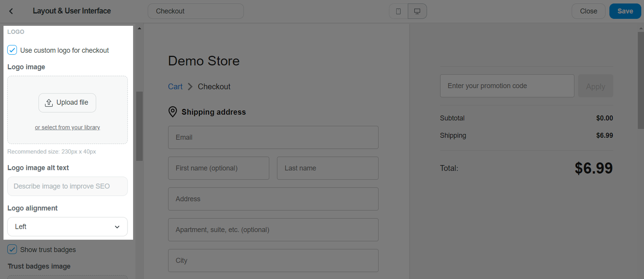Click the Close button

point(588,11)
